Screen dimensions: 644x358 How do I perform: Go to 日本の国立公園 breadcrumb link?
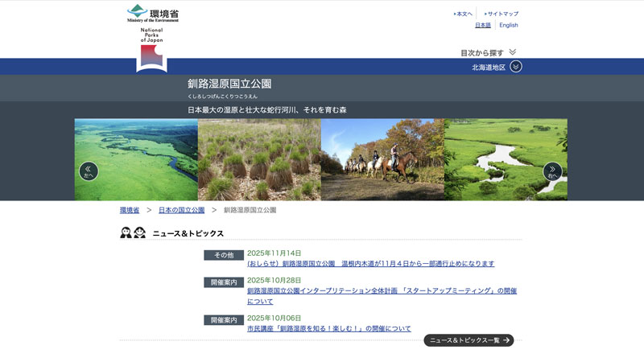181,210
